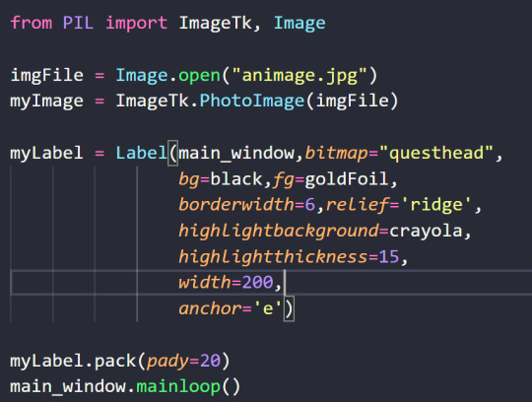
Task: Click the highlightthickness parameter
Action: [x=273, y=257]
